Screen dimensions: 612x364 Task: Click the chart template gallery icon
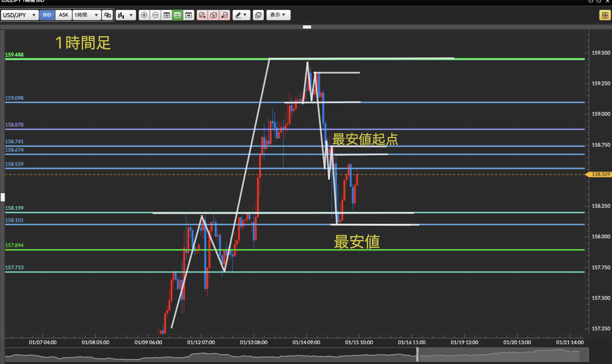tap(258, 15)
